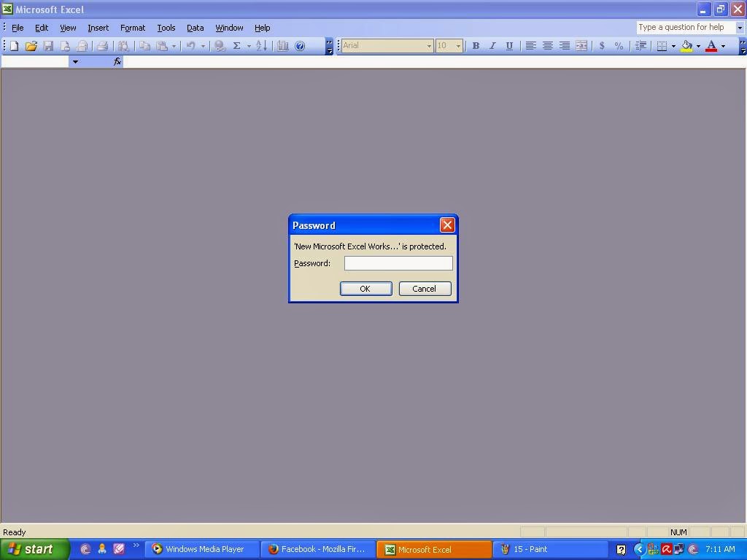Open a file with the folder icon
Viewport: 747px width, 560px height.
tap(31, 46)
